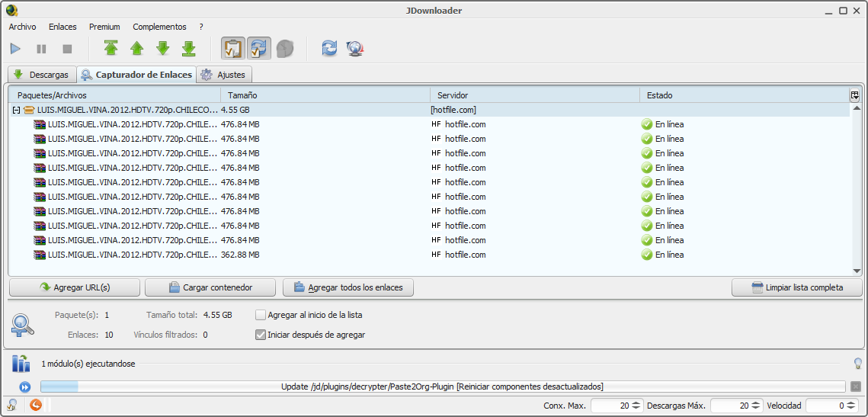Click the list scrollbar up arrow

[857, 107]
